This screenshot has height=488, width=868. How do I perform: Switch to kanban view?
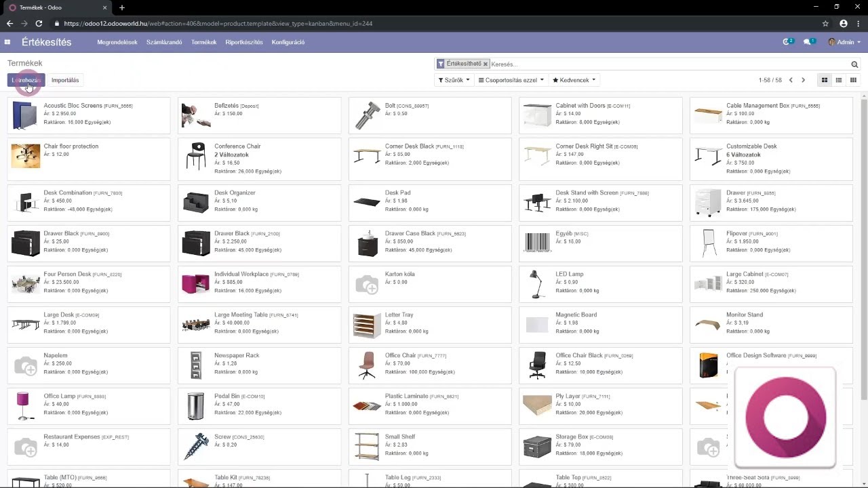825,80
